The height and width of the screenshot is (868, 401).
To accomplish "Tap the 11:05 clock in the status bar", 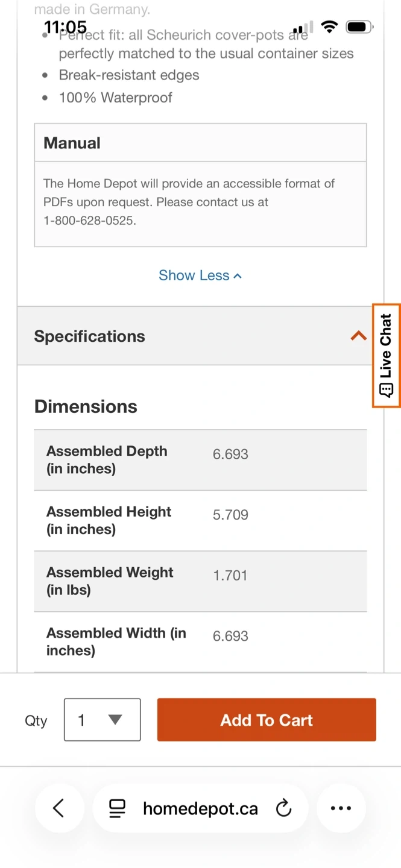I will [x=65, y=27].
